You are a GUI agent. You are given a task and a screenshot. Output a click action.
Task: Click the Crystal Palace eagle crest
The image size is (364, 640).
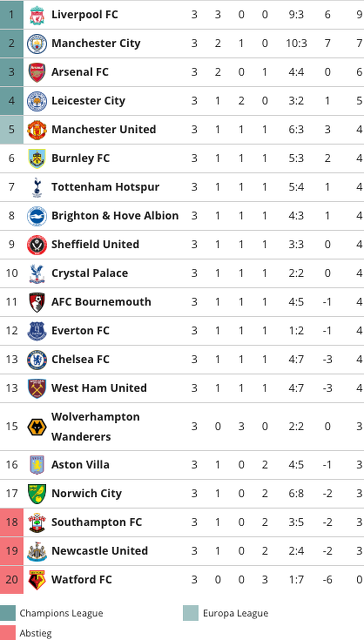click(x=37, y=274)
